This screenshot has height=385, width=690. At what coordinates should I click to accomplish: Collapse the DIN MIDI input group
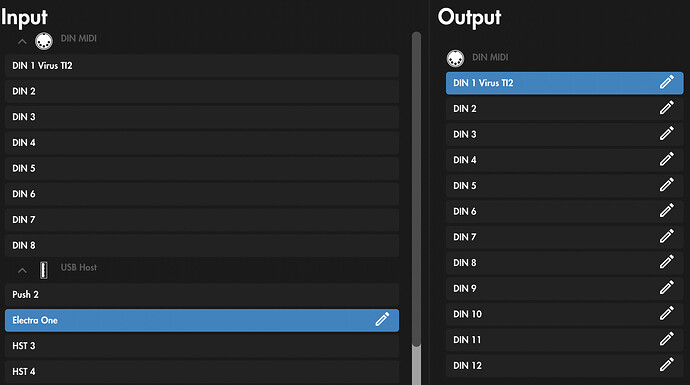22,42
